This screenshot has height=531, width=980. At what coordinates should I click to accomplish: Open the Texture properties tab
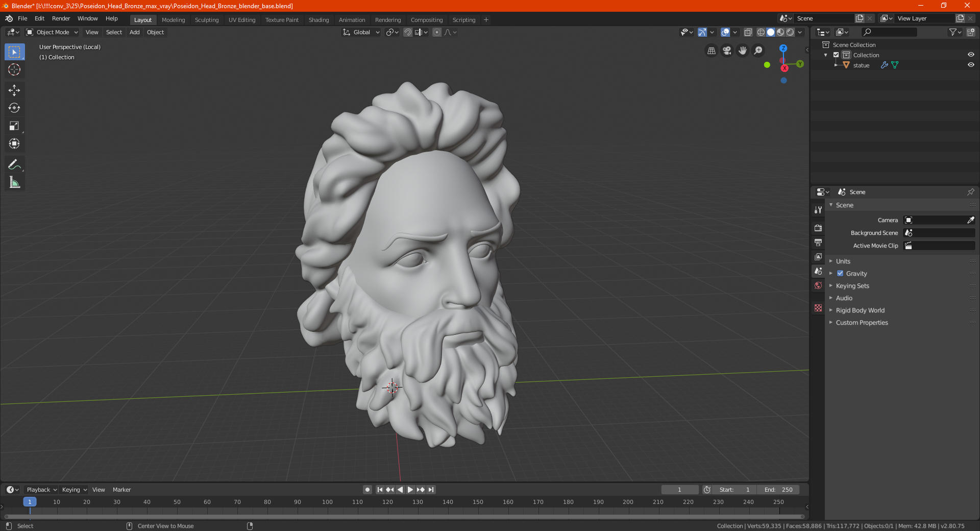coord(818,308)
